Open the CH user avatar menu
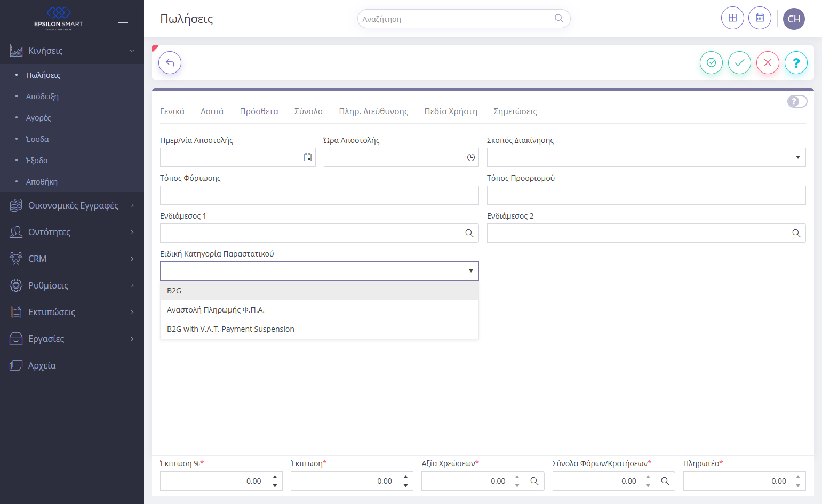 pos(794,19)
